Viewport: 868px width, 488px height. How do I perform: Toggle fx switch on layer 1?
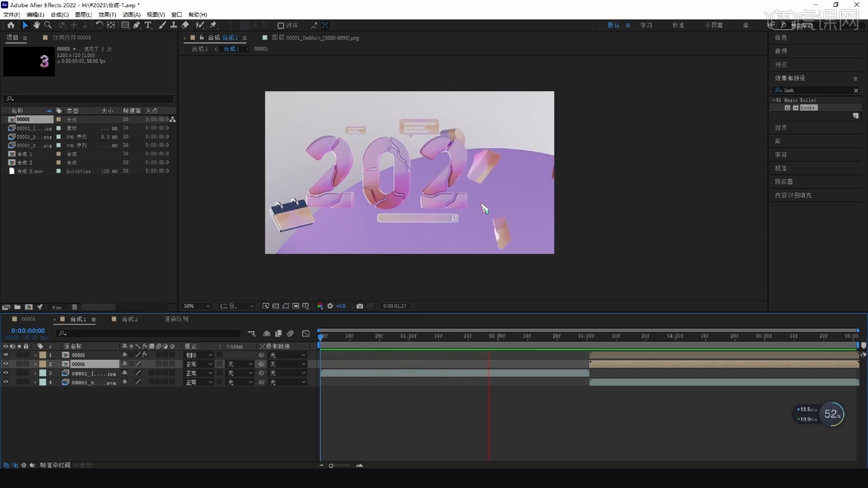[145, 355]
